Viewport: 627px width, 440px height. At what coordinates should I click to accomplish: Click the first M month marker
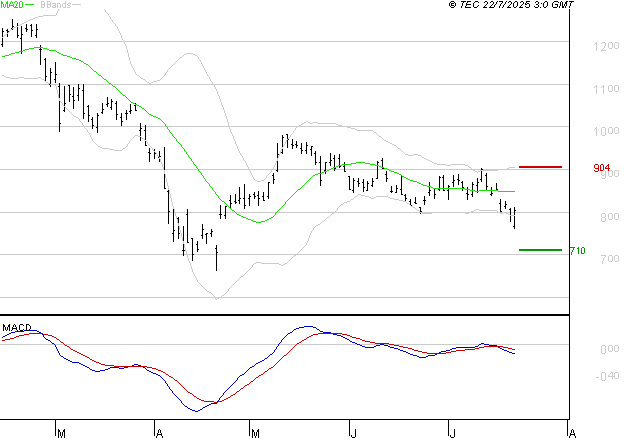coord(61,434)
